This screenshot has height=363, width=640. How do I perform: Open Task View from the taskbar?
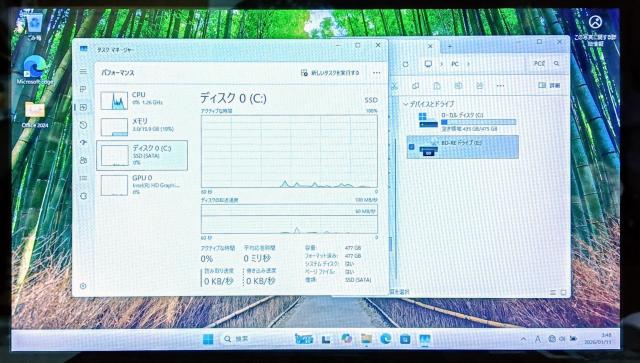coord(326,339)
